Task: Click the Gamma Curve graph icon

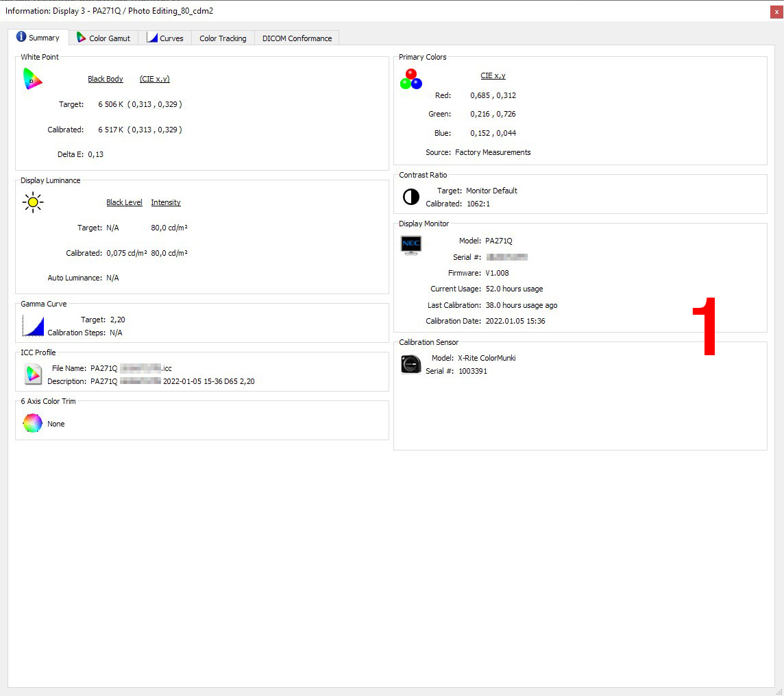Action: point(32,326)
